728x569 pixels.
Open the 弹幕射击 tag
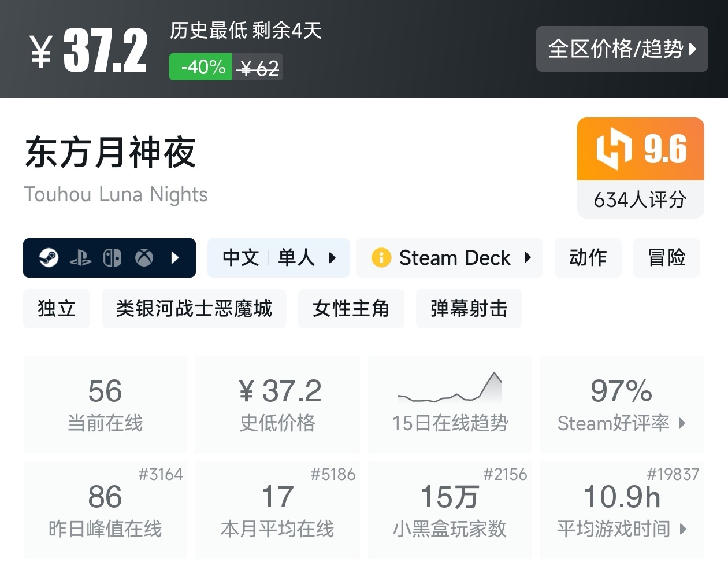[x=469, y=309]
